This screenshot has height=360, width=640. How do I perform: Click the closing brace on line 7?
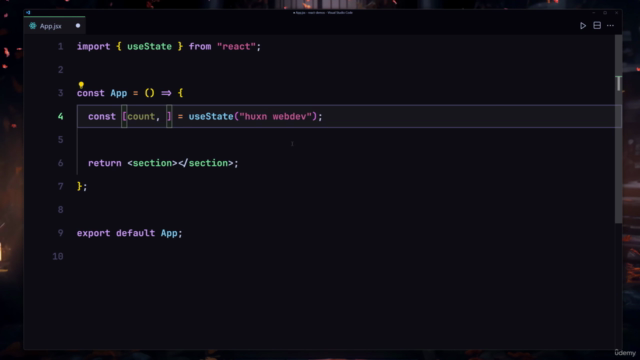(80, 187)
